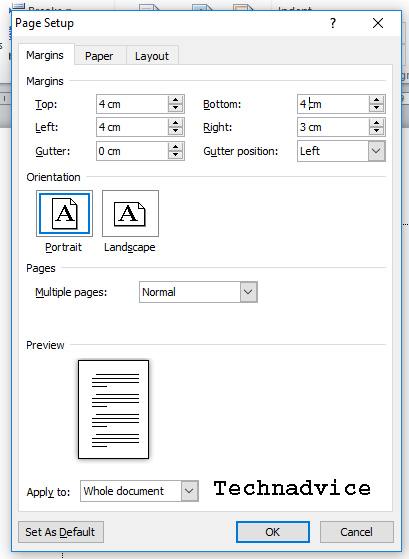The image size is (409, 559).
Task: Select the Portrait orientation icon
Action: tap(64, 213)
